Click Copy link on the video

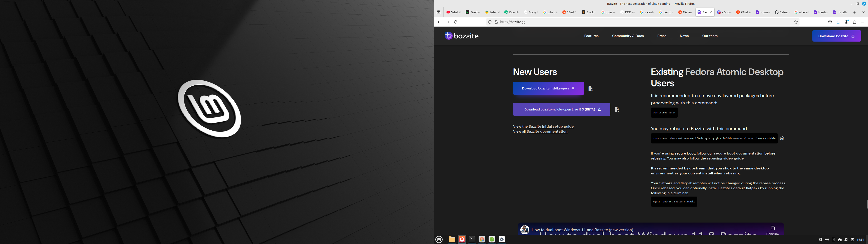[x=773, y=230]
